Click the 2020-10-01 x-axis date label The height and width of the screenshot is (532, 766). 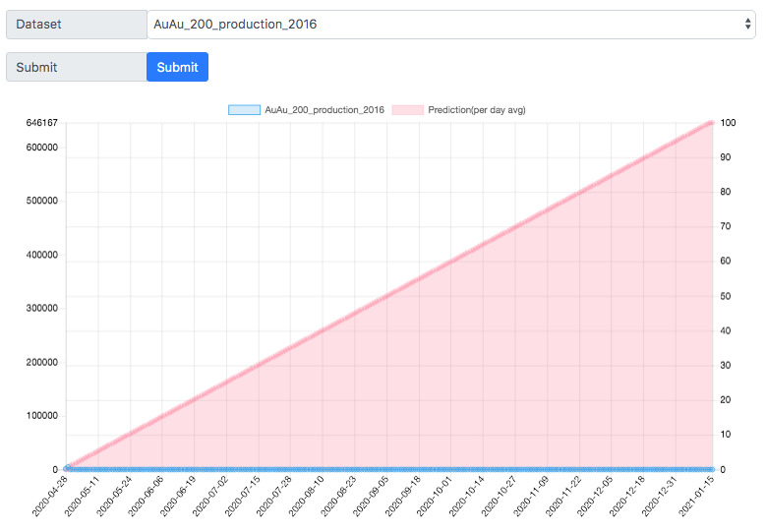pos(435,496)
